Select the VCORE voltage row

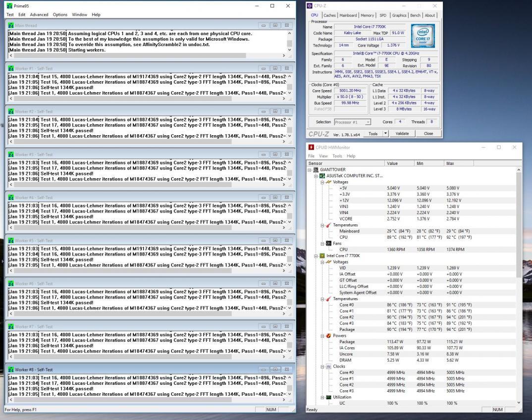point(411,219)
